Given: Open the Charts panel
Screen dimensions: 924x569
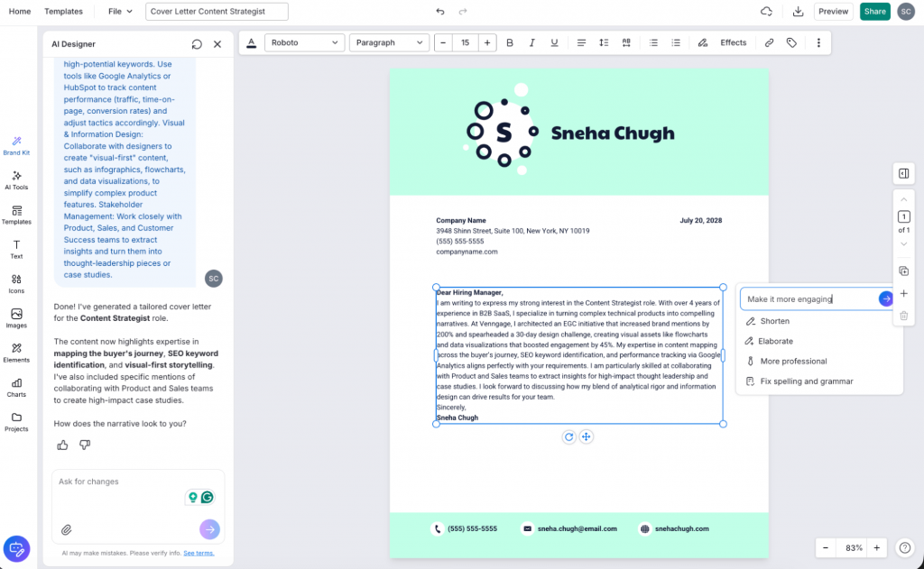Looking at the screenshot, I should pyautogui.click(x=16, y=384).
